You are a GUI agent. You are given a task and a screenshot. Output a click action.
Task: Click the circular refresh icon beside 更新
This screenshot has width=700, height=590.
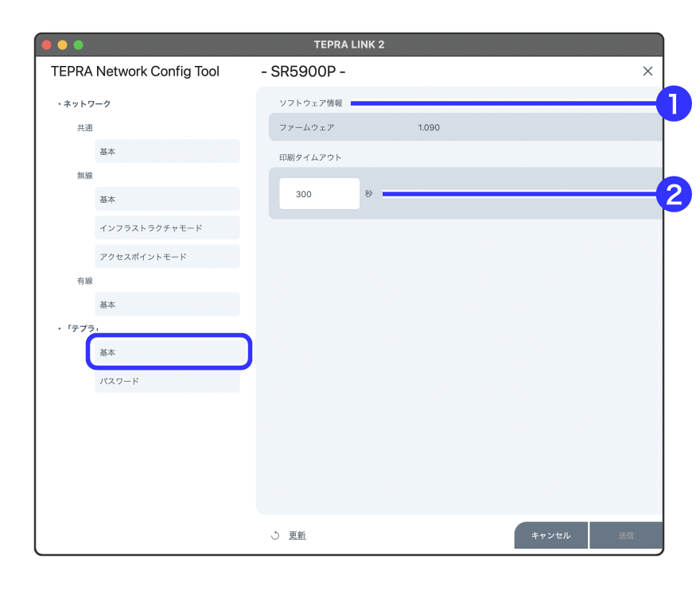[x=275, y=536]
